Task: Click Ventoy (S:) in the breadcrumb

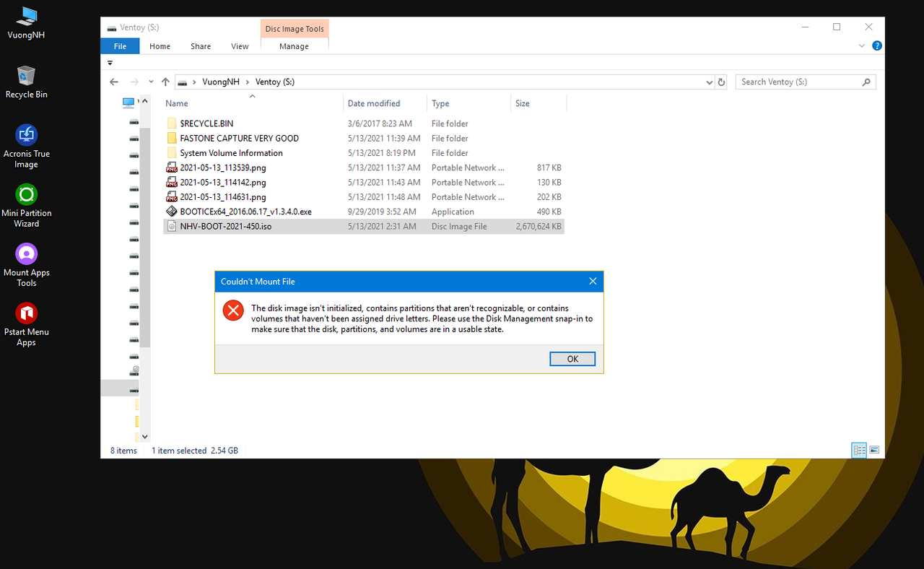Action: pyautogui.click(x=275, y=82)
